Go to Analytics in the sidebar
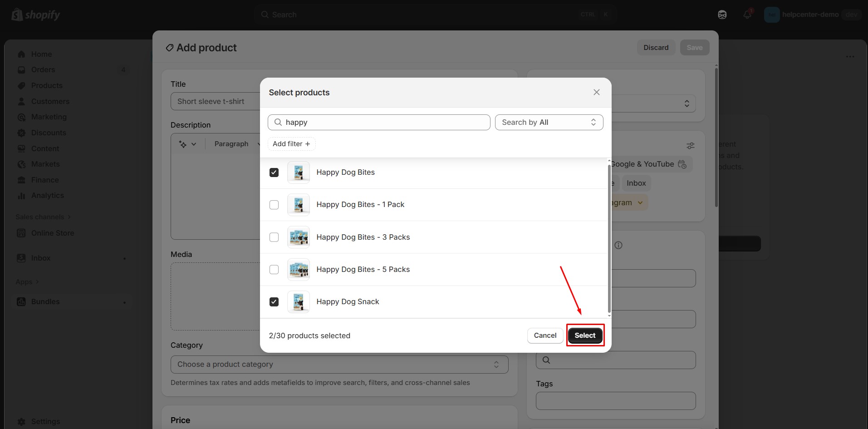This screenshot has width=868, height=429. 47,196
